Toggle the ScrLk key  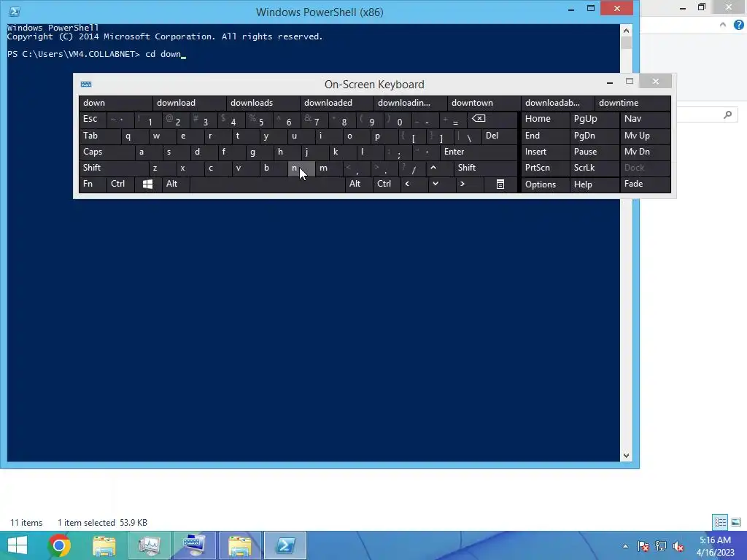pos(594,168)
